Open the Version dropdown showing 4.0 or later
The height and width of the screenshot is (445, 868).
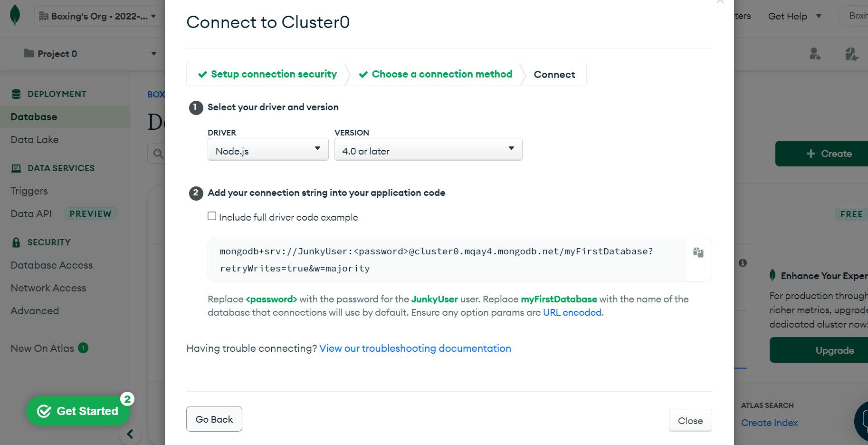point(428,150)
